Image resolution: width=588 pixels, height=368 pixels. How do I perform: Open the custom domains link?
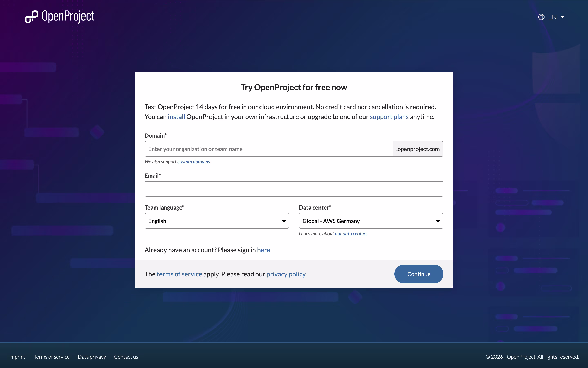point(194,162)
